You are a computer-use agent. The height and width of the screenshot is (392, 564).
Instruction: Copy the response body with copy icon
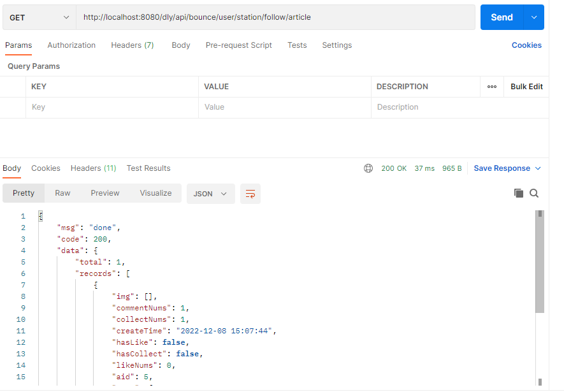click(519, 193)
